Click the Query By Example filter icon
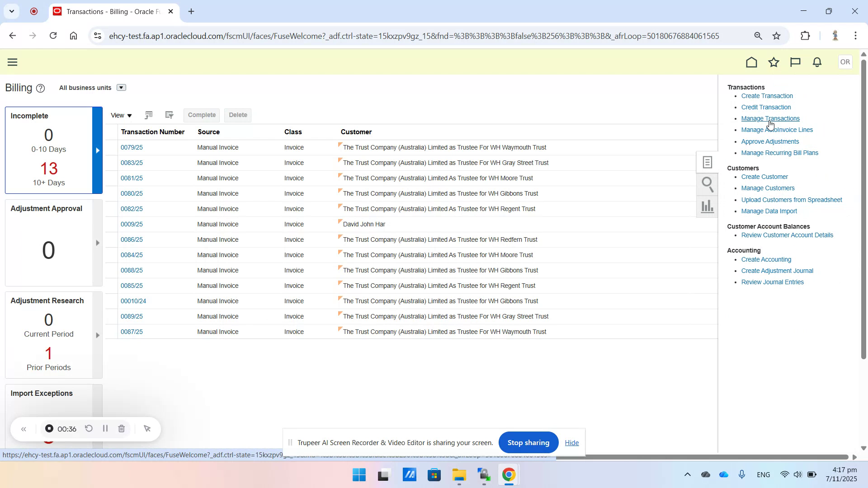Screen dimensions: 868x488 pos(169,115)
